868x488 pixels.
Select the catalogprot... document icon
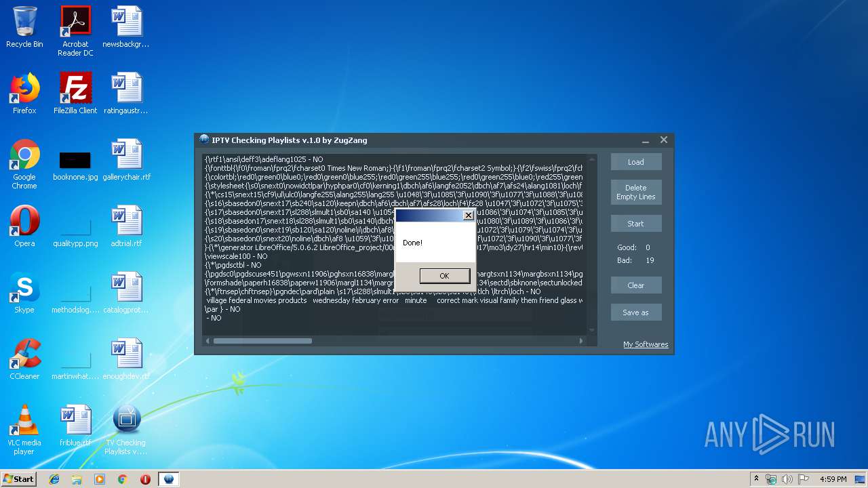[x=126, y=293]
